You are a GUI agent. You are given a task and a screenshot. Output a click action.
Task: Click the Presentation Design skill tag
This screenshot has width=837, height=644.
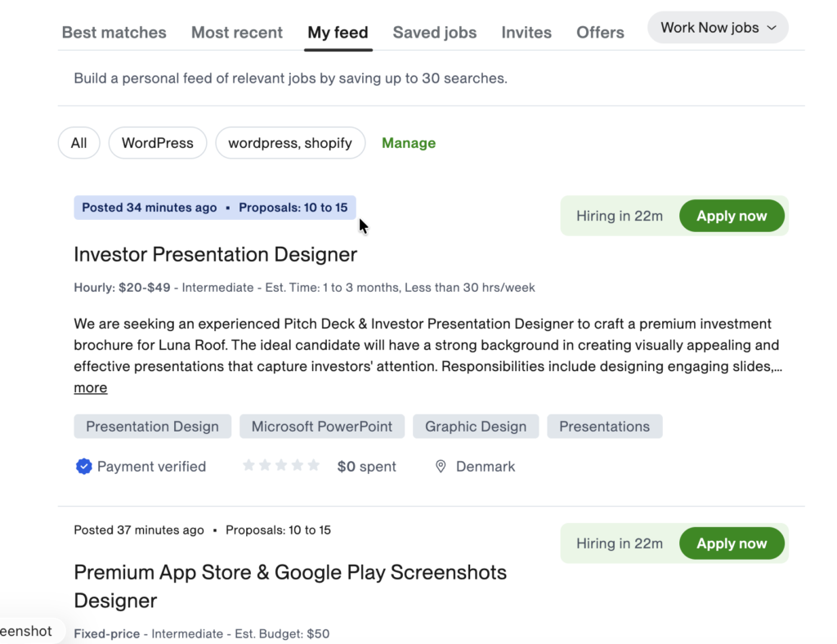(x=153, y=427)
